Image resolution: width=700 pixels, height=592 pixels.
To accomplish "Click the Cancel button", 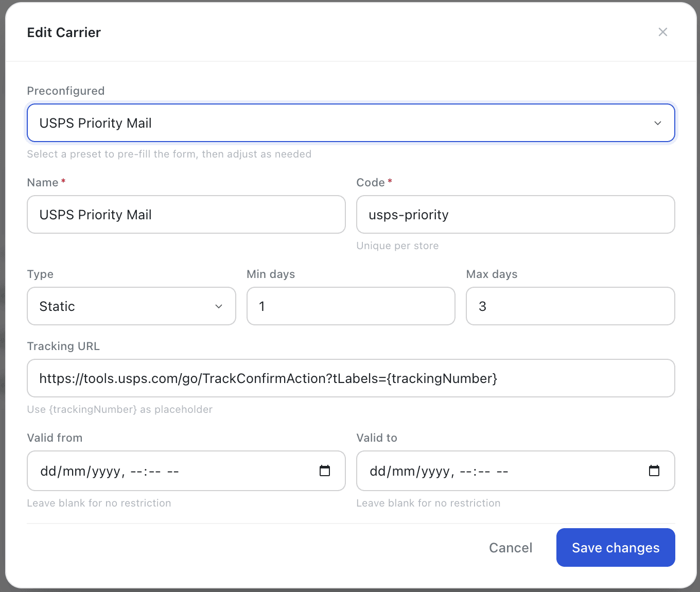I will click(x=511, y=548).
